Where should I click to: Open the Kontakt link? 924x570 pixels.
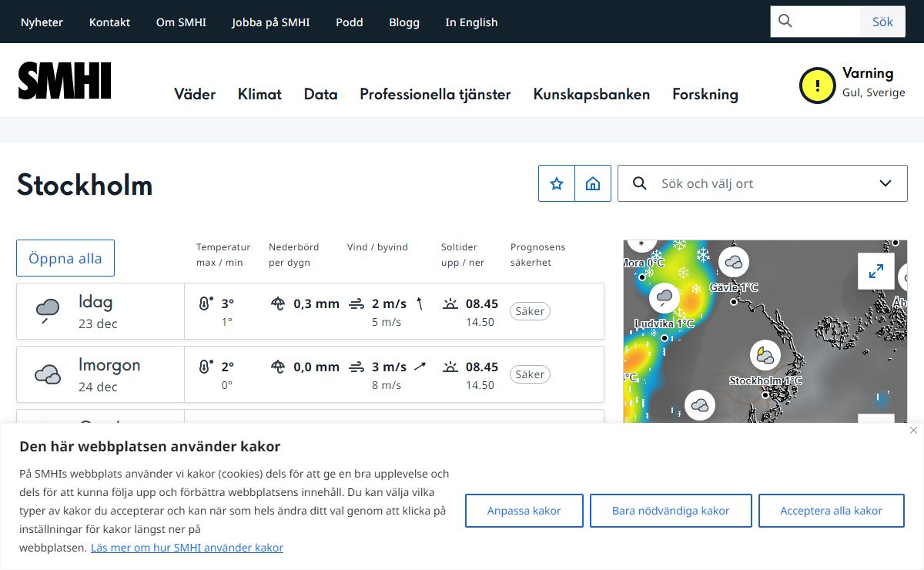[109, 22]
